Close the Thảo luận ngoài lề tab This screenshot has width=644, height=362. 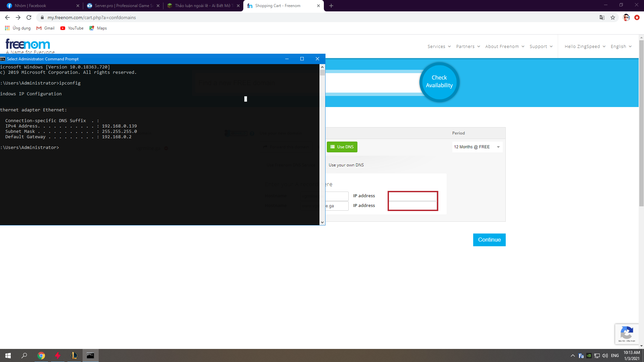tap(238, 6)
